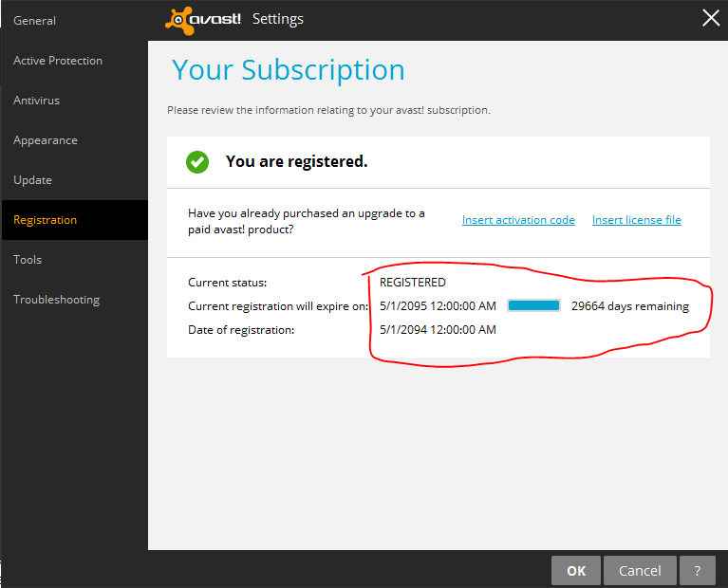The width and height of the screenshot is (728, 588).
Task: Click the 'Please review the information' description text
Action: tap(328, 110)
